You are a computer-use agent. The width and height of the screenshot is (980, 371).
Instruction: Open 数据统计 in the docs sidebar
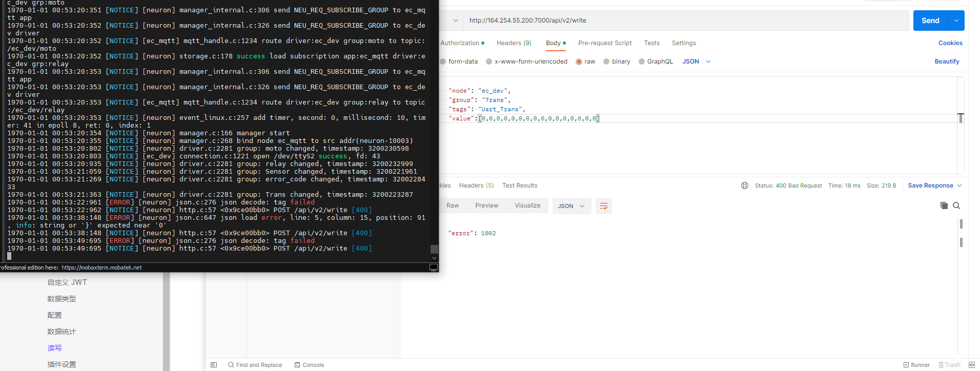click(x=62, y=332)
